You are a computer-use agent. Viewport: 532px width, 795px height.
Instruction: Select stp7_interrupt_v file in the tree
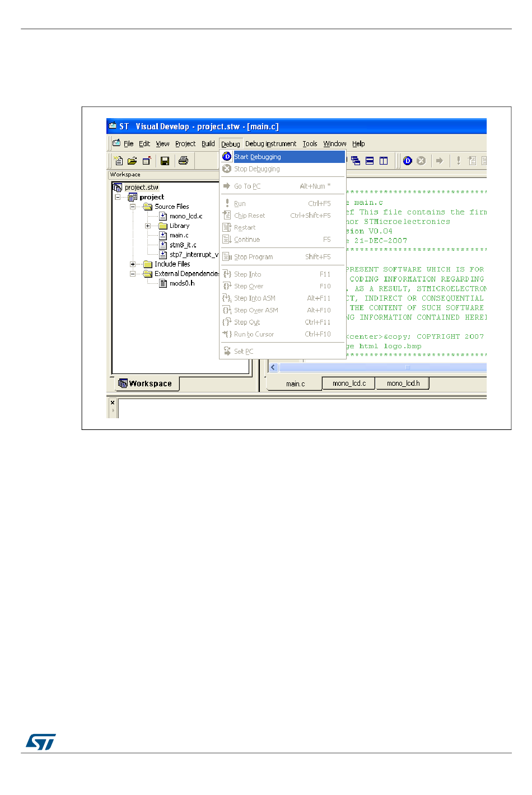(x=194, y=255)
